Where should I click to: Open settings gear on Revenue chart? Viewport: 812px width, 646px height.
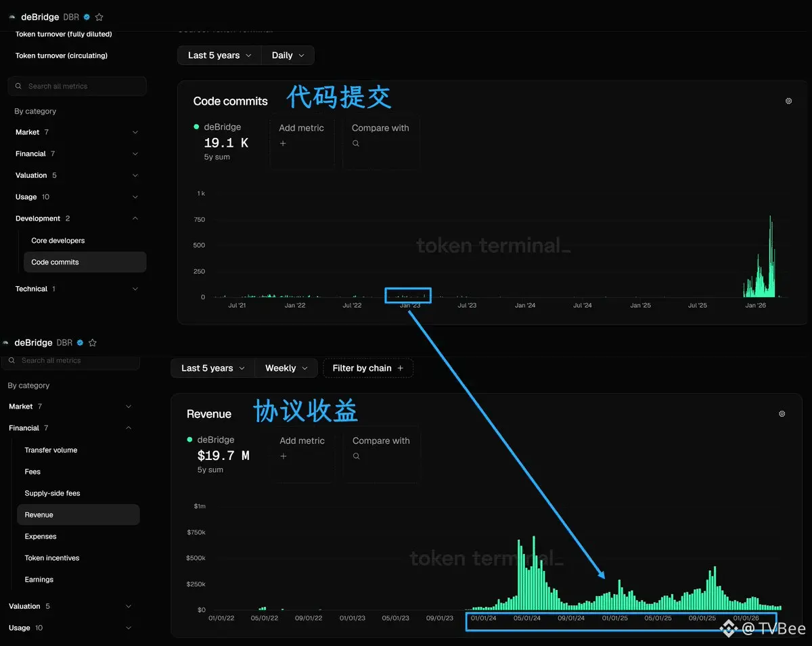[x=782, y=413]
